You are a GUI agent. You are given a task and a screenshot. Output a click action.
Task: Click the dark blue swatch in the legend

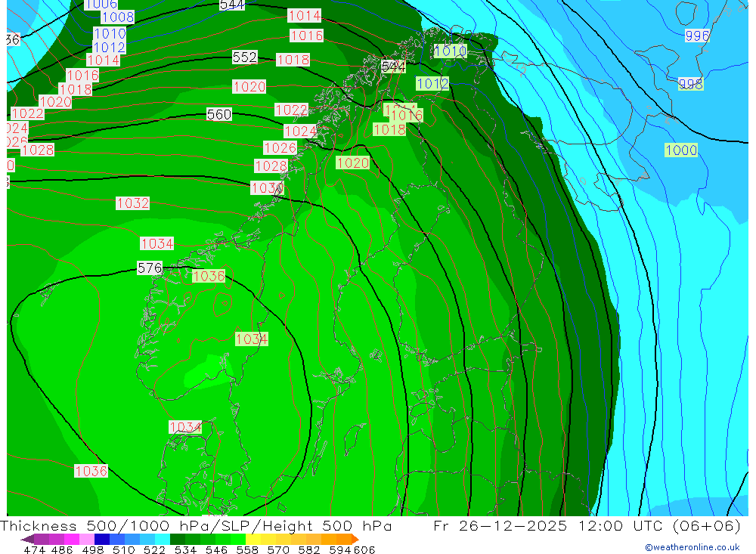tap(102, 539)
